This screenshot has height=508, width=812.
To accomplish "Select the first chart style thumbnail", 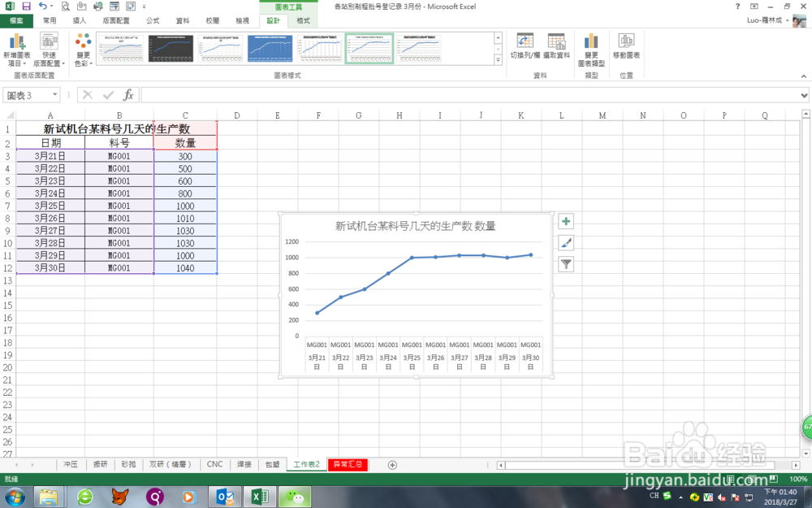I will [x=121, y=49].
